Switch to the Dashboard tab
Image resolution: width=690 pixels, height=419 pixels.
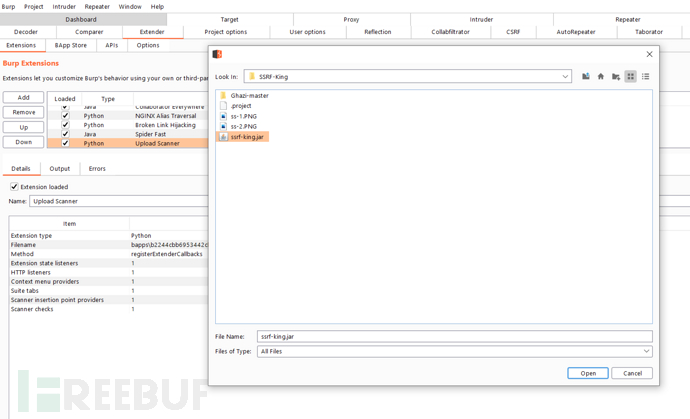pos(81,19)
